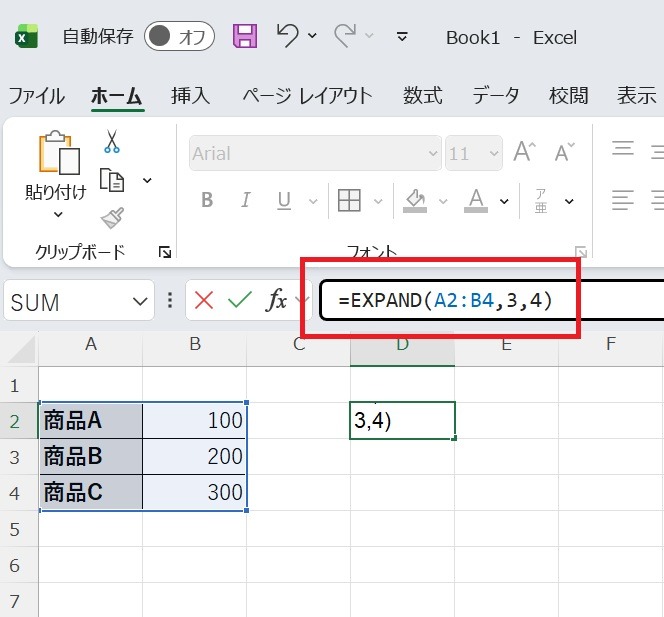664x617 pixels.
Task: Select the Format Painter brush
Action: point(112,218)
